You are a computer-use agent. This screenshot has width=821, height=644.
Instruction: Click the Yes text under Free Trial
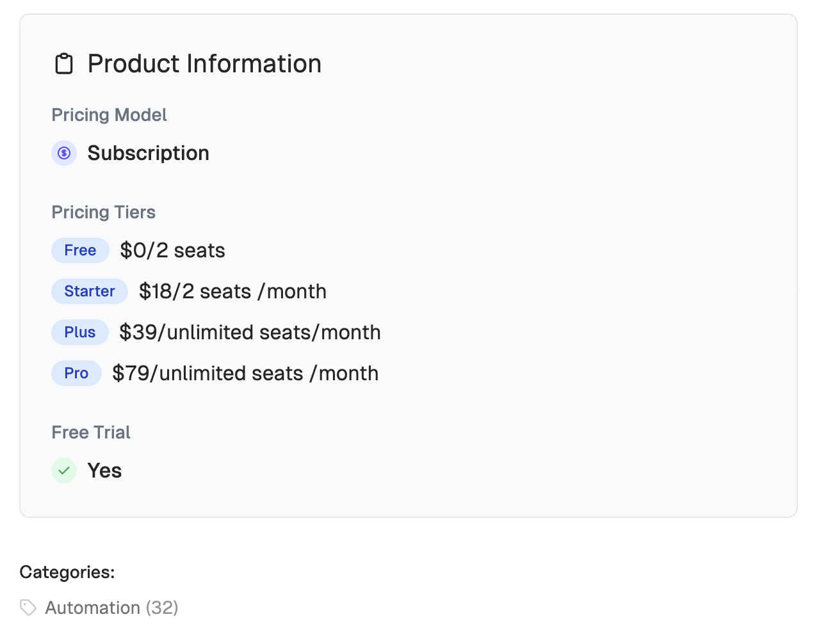(104, 471)
